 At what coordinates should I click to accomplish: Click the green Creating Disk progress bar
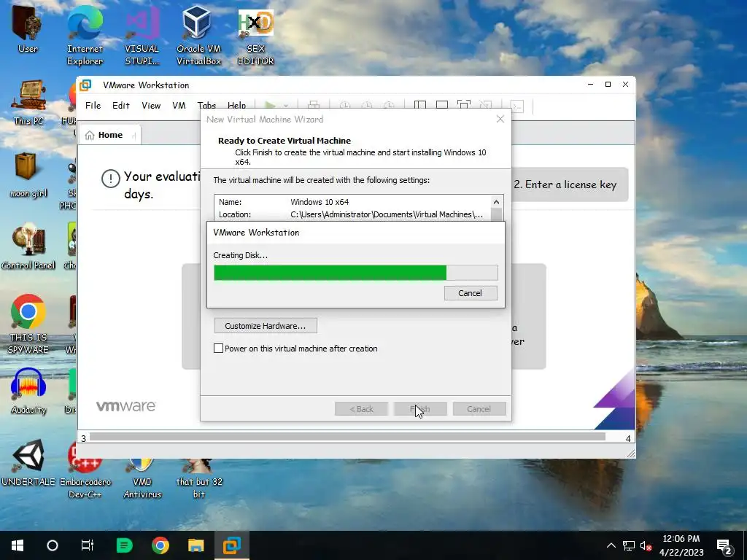355,273
